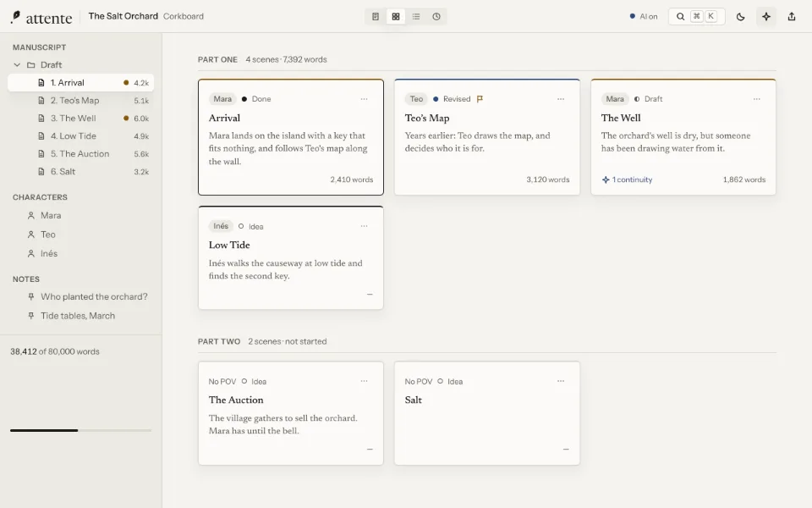The height and width of the screenshot is (508, 812).
Task: Click the Teo's Map card title
Action: (427, 119)
